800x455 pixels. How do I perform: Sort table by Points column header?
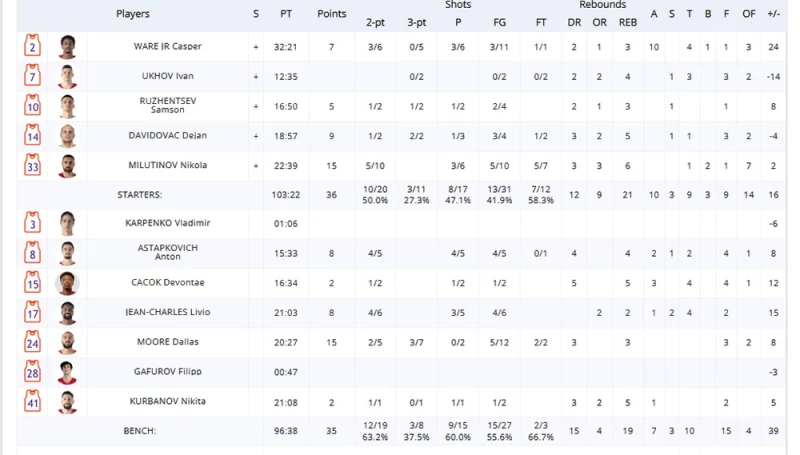332,14
